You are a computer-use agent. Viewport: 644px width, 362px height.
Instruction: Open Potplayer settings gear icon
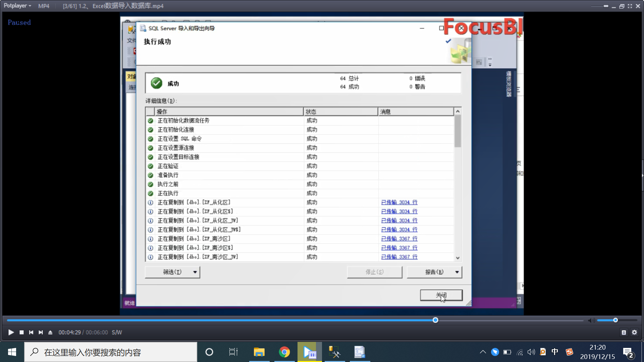pyautogui.click(x=634, y=332)
